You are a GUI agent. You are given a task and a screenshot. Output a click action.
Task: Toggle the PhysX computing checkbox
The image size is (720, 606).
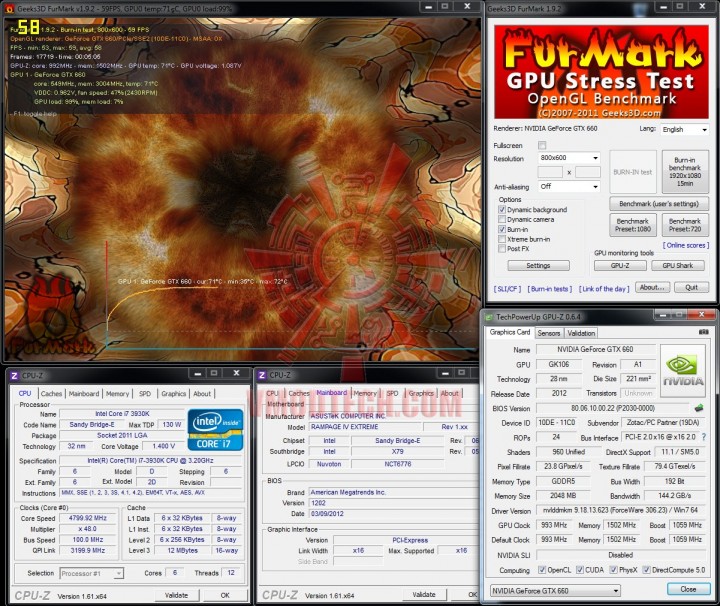(x=613, y=570)
